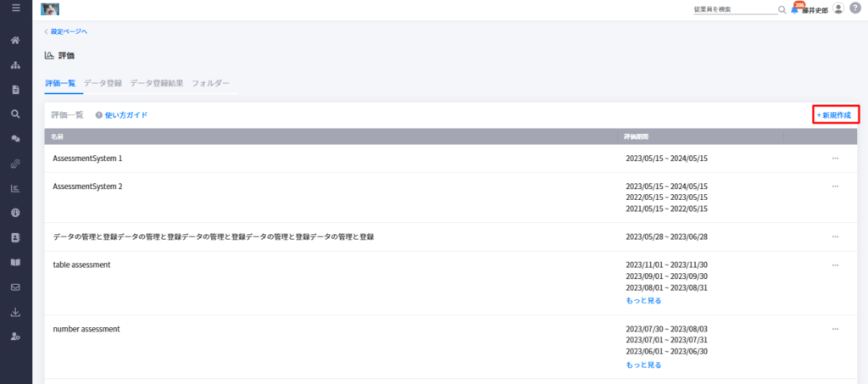
Task: Open options menu for AssessmentSystem 1
Action: point(835,159)
